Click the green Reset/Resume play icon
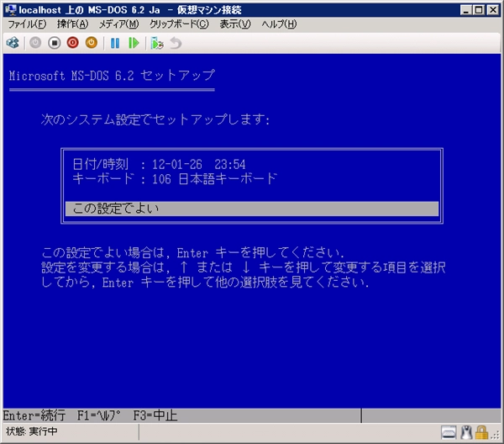504x444 pixels. (x=134, y=43)
